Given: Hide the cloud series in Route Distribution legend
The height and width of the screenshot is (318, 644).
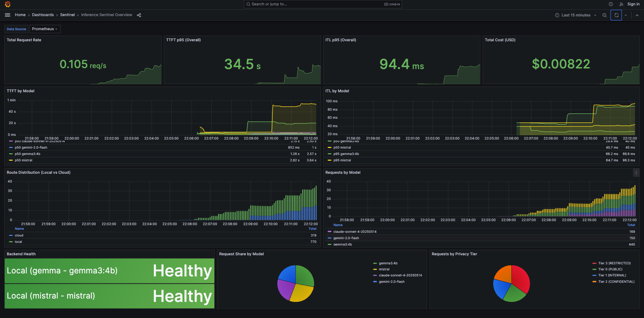Looking at the screenshot, I should tap(19, 235).
